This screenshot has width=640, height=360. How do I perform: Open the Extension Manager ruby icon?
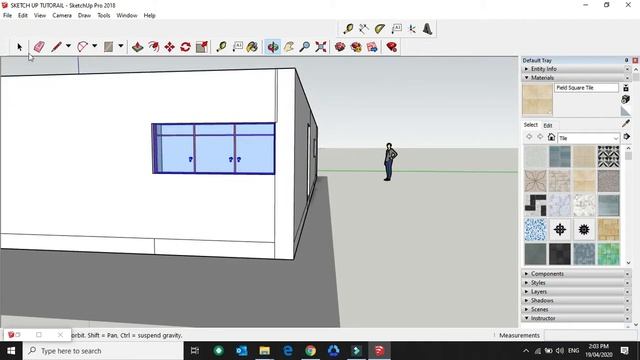(392, 47)
